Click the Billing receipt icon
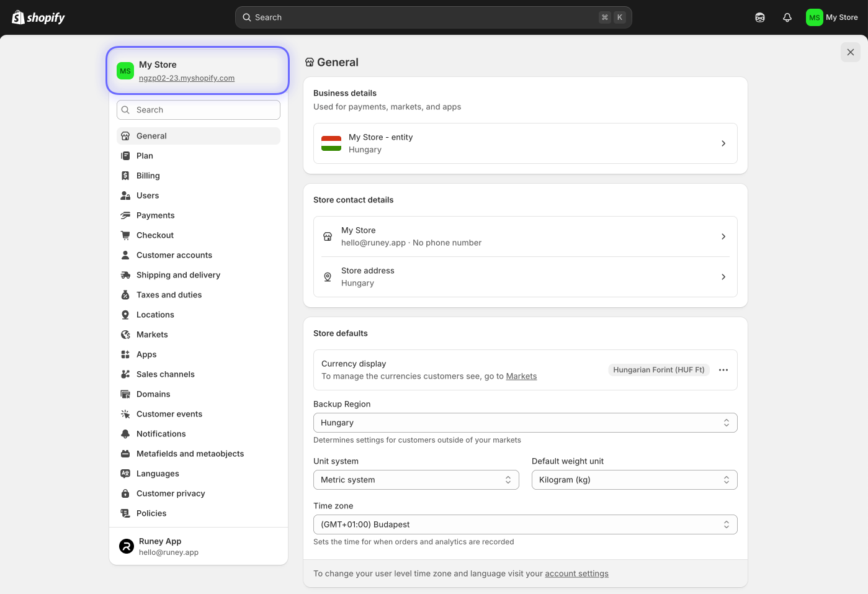The width and height of the screenshot is (868, 594). pos(125,176)
